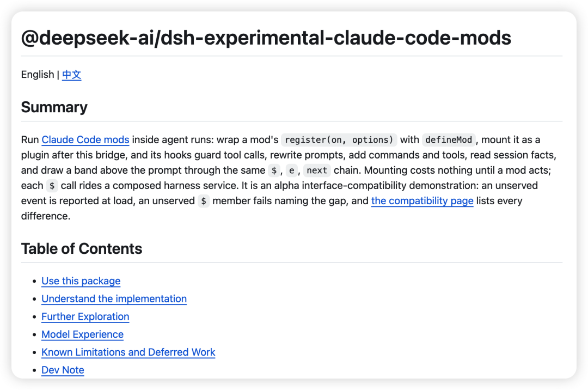Navigate to Model Experience section
The image size is (588, 390).
[x=83, y=334]
